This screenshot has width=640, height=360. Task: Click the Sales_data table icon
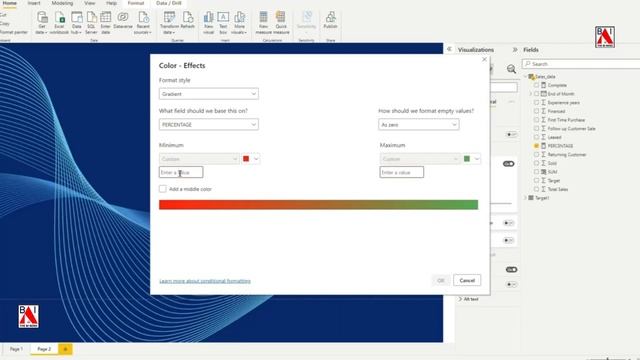pyautogui.click(x=531, y=76)
